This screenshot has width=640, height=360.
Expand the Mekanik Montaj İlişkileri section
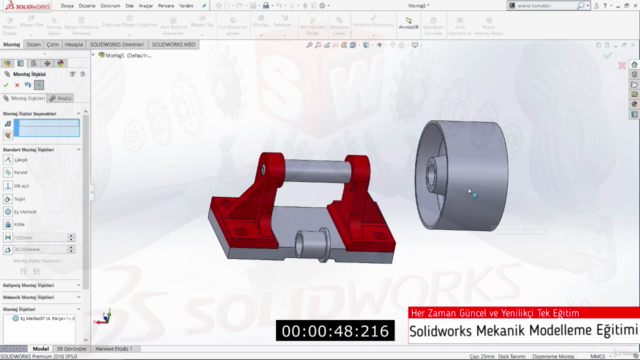[x=78, y=297]
